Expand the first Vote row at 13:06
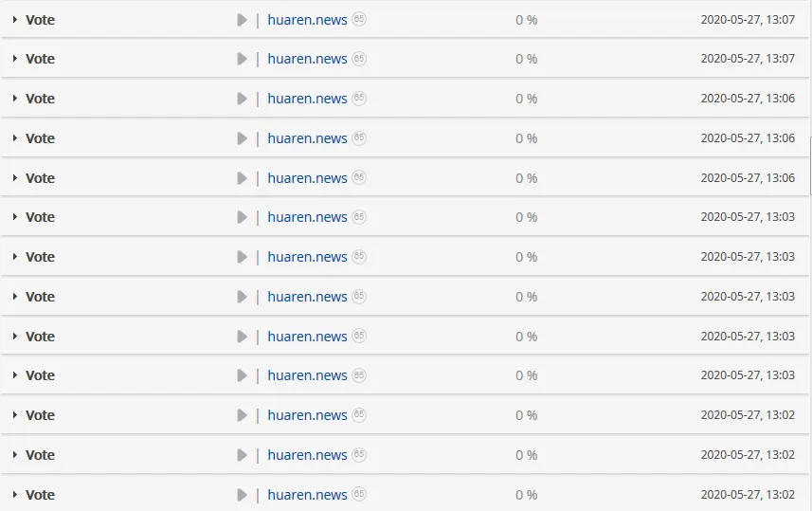The image size is (812, 511). [x=15, y=99]
